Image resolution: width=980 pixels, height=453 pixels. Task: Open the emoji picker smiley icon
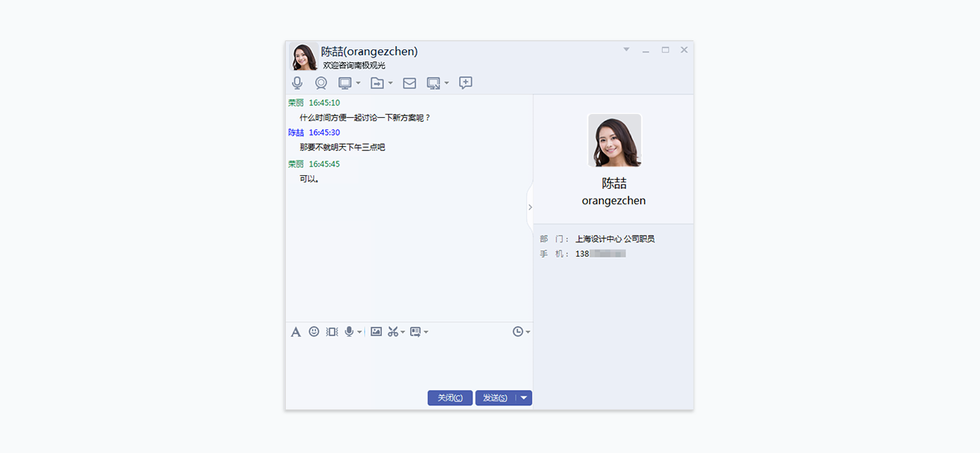[x=314, y=331]
